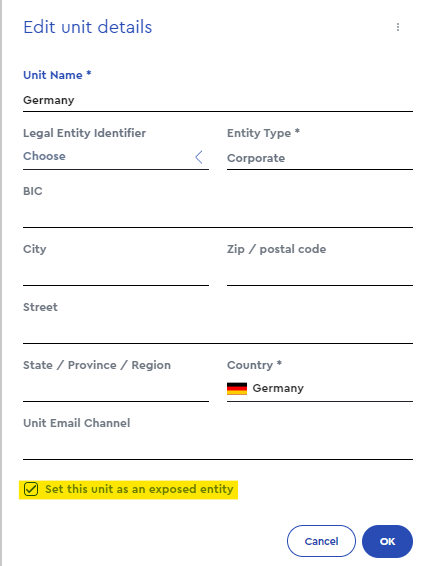Click the Unit Name field with Germany
Image resolution: width=424 pixels, height=566 pixels.
pyautogui.click(x=218, y=100)
